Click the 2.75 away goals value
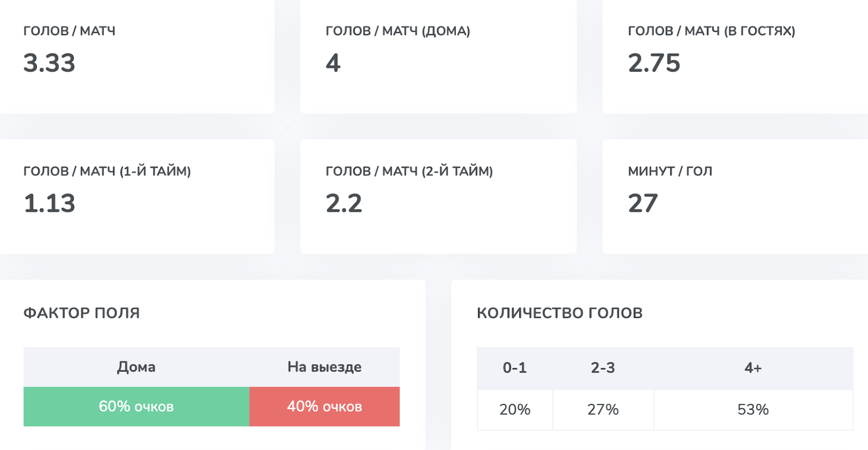The height and width of the screenshot is (450, 868). click(654, 63)
